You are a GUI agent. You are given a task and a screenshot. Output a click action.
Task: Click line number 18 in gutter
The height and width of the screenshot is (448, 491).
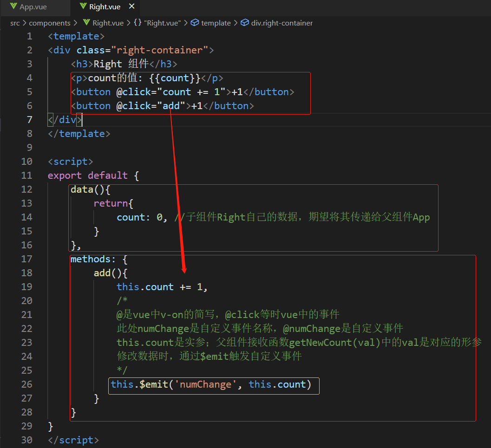26,273
